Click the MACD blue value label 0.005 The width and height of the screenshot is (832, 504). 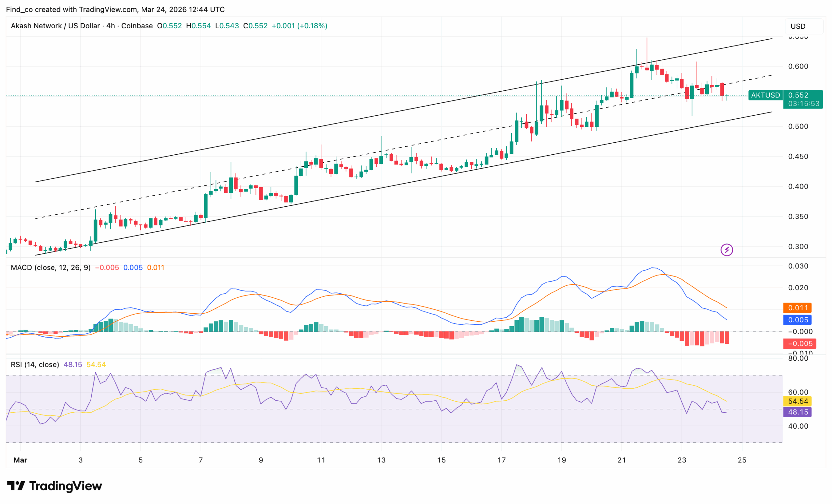[x=798, y=320]
